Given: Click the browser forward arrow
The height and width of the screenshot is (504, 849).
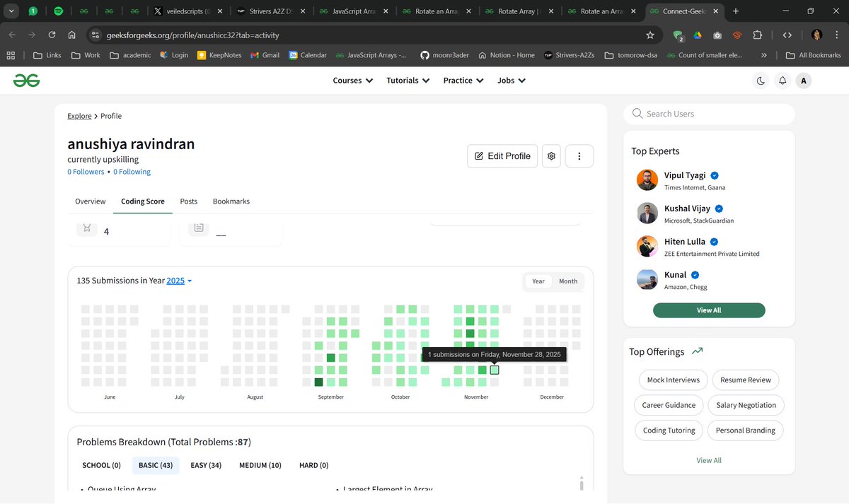Looking at the screenshot, I should 32,35.
